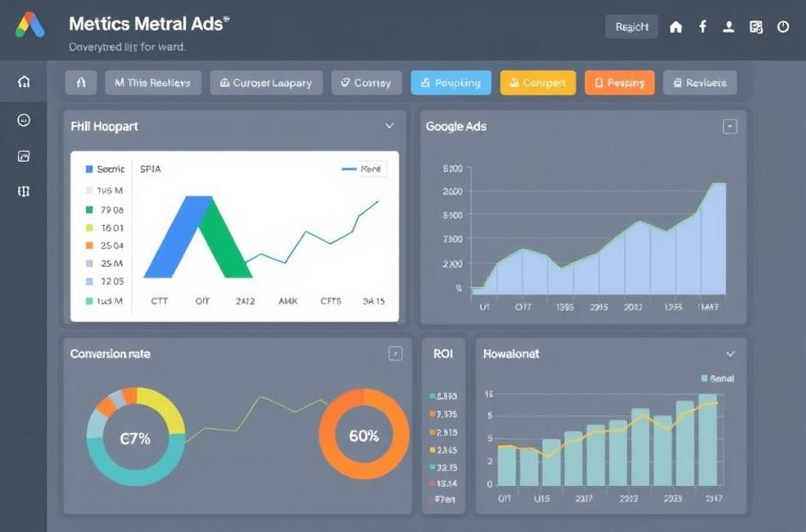Expand the Howalonet panel chevron
The width and height of the screenshot is (806, 532).
coord(731,354)
